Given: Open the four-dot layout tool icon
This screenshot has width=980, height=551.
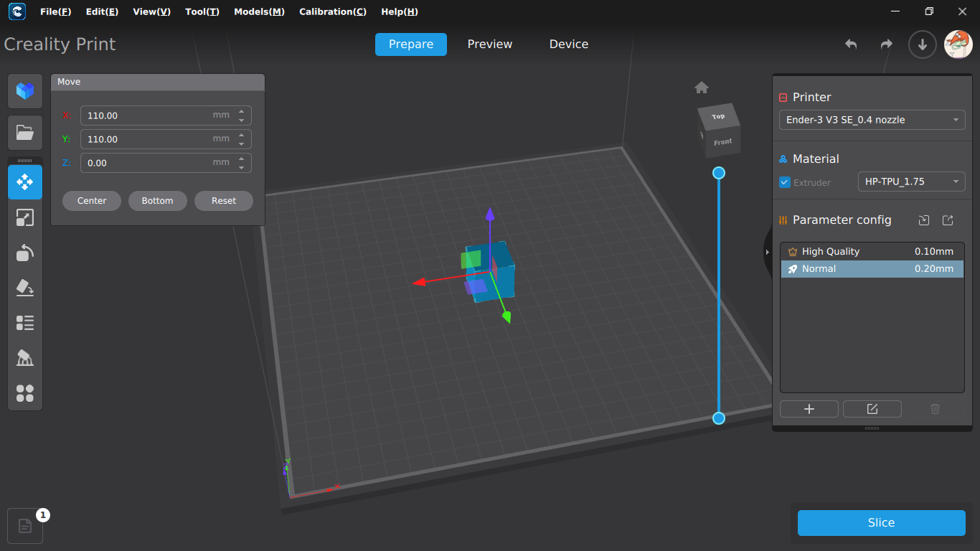Looking at the screenshot, I should point(25,393).
